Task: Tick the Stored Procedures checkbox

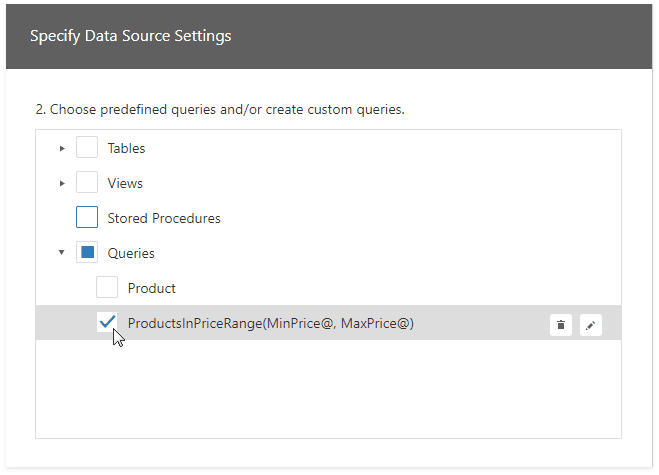Action: tap(87, 218)
